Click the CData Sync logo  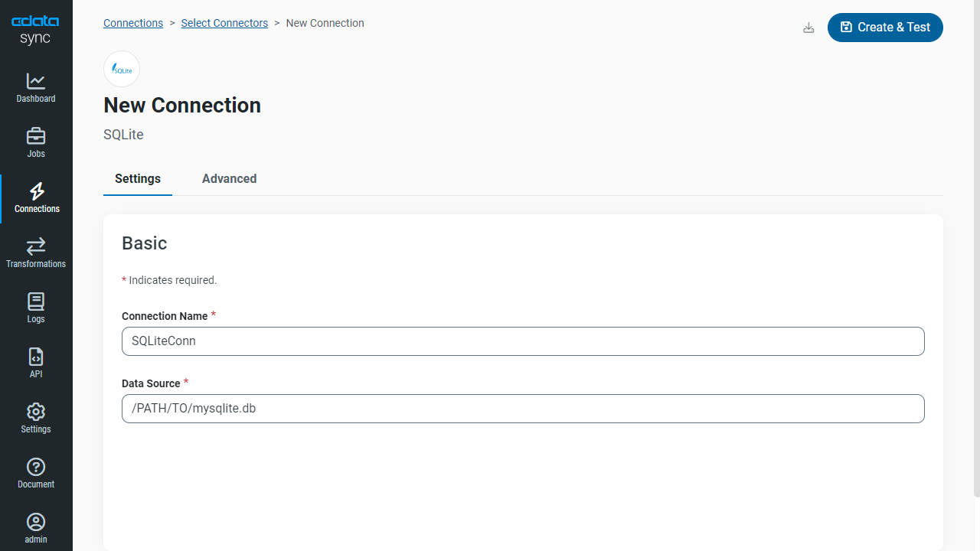(x=35, y=30)
